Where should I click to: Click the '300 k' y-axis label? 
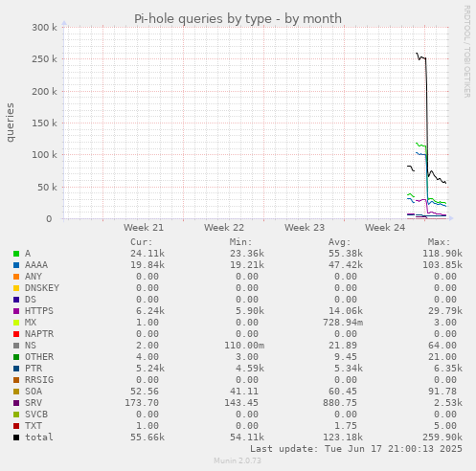44,28
